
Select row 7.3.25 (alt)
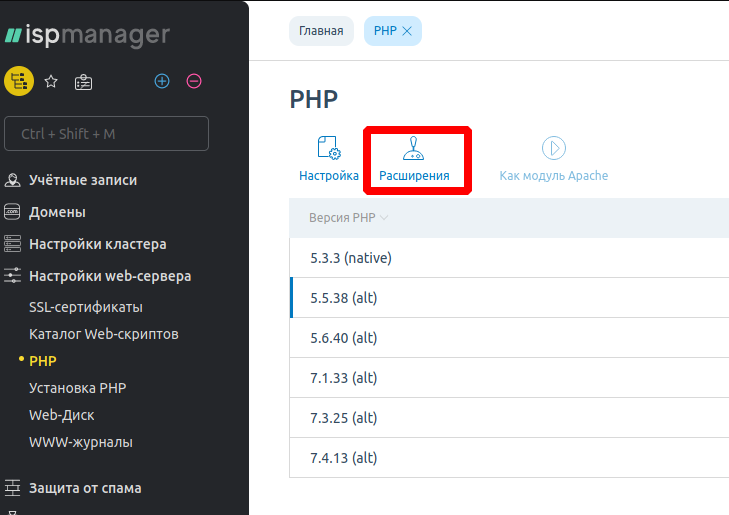tap(509, 418)
